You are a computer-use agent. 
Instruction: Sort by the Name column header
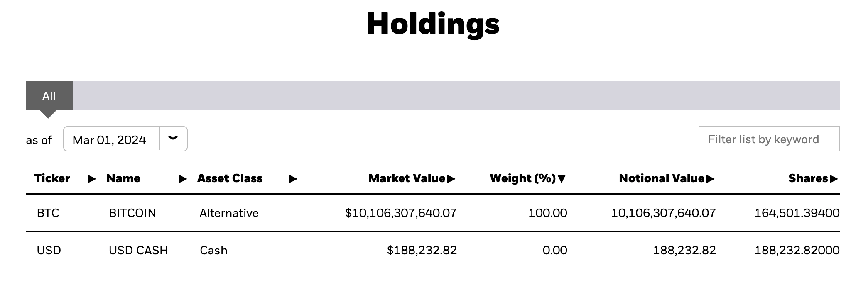pyautogui.click(x=123, y=178)
